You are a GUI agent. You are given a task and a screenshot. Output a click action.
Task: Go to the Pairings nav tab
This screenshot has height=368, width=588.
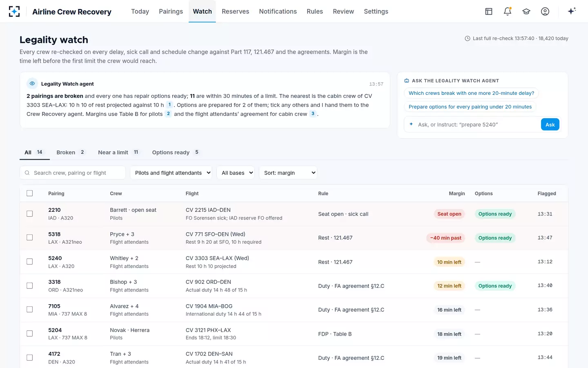171,11
